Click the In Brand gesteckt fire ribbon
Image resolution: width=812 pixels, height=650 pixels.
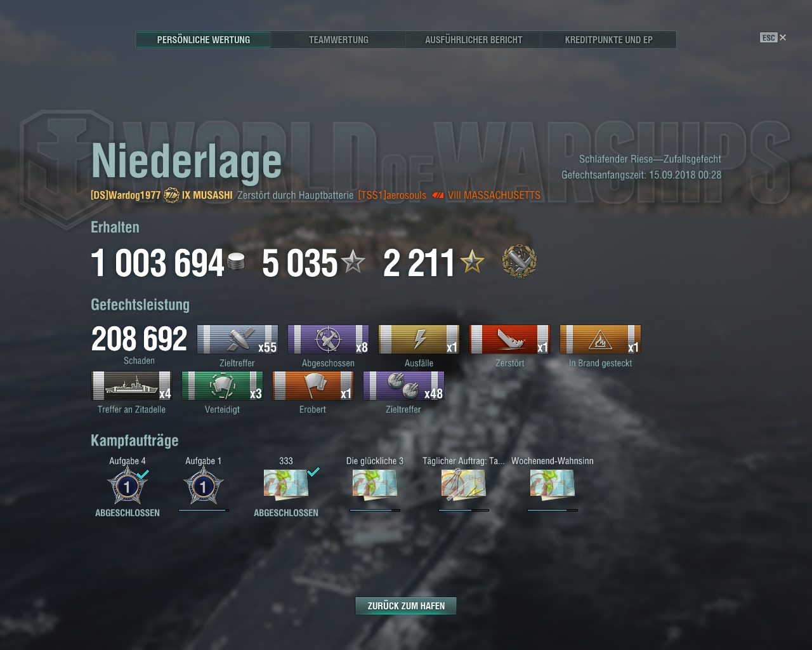pos(600,340)
